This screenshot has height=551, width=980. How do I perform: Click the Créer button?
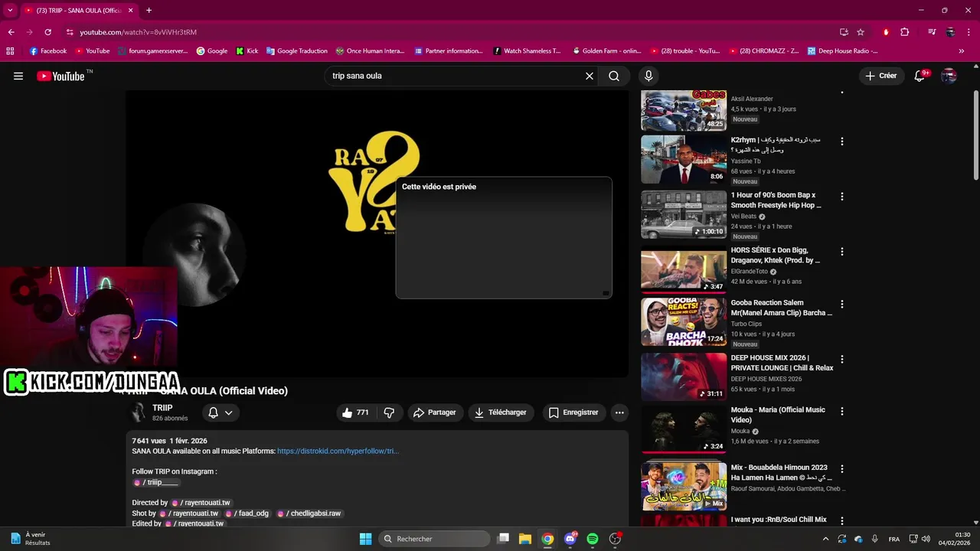(880, 76)
